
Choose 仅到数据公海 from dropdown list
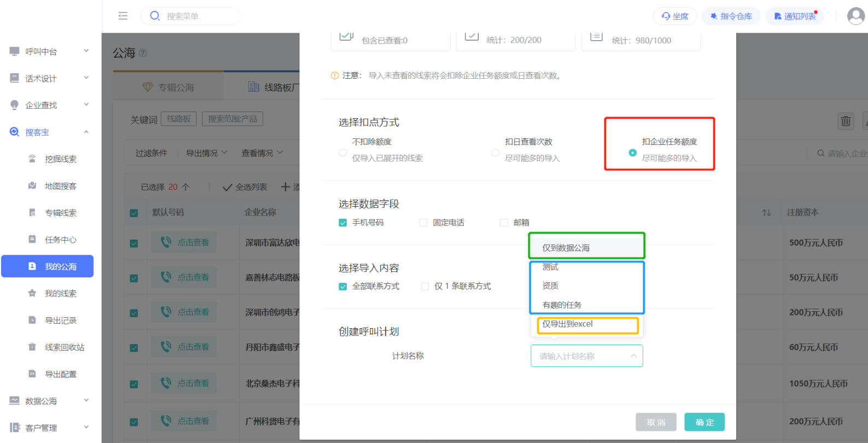[566, 248]
